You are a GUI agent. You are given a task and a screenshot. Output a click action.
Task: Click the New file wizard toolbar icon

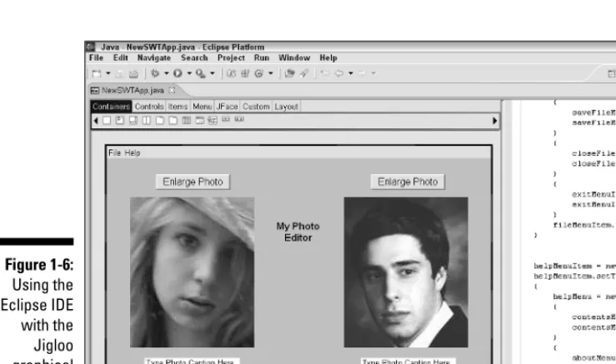coord(96,73)
